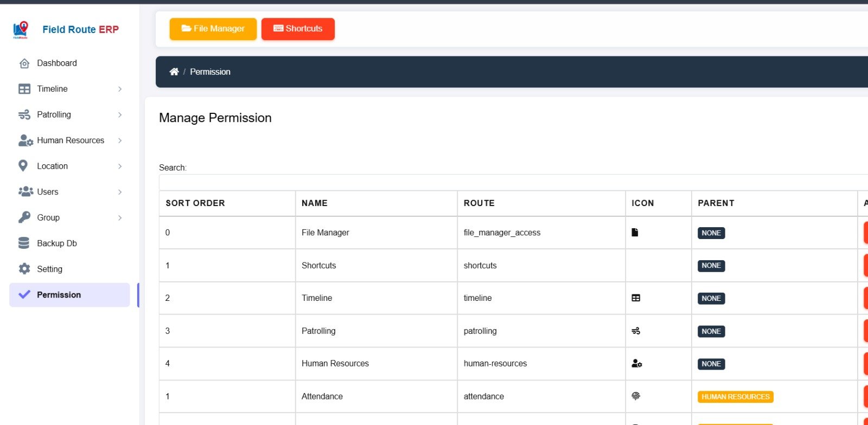Click the Field Route ERP brand link

[80, 30]
